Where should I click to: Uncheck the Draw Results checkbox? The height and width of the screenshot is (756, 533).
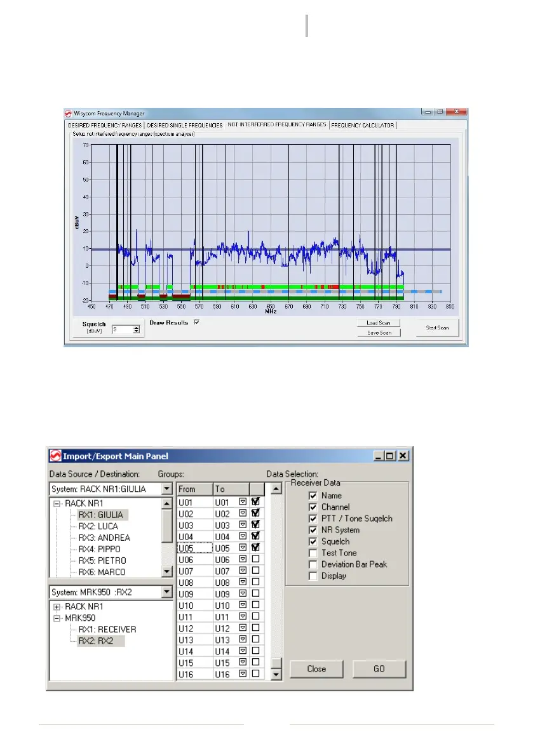196,322
